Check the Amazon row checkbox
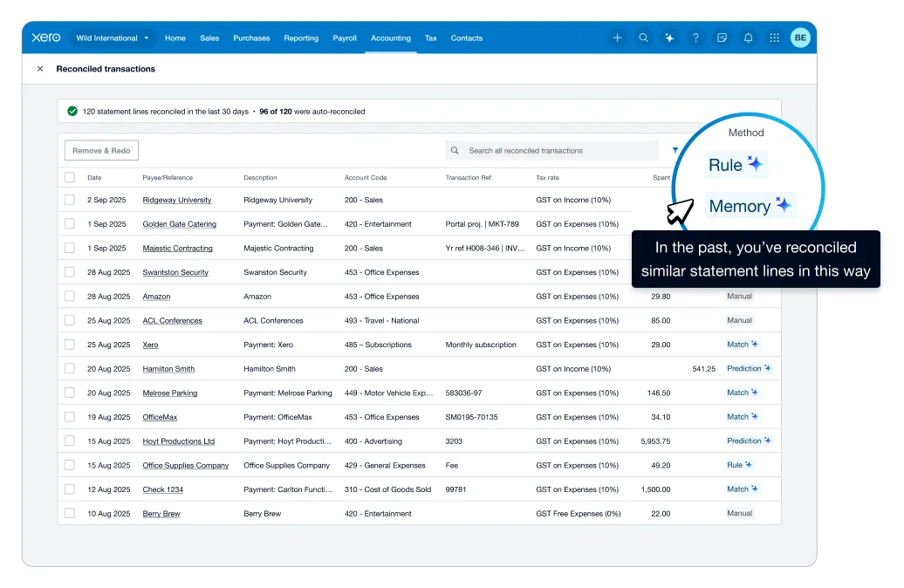This screenshot has height=588, width=904. click(x=70, y=297)
